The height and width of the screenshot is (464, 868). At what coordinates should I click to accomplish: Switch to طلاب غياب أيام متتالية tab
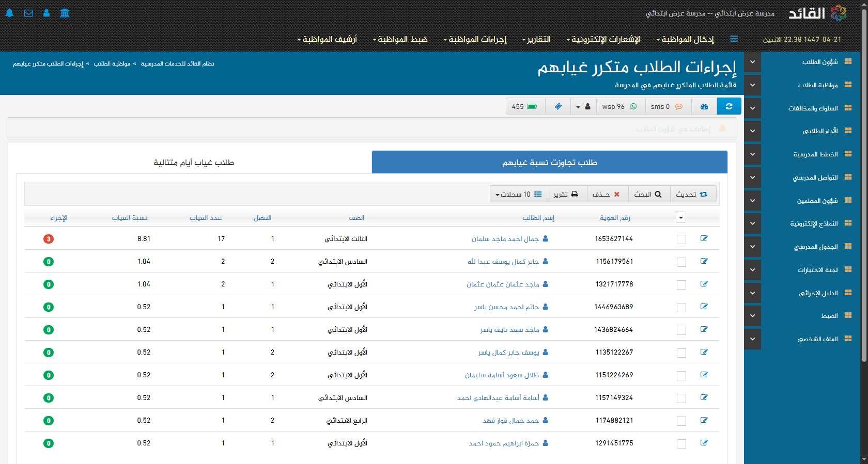coord(194,163)
